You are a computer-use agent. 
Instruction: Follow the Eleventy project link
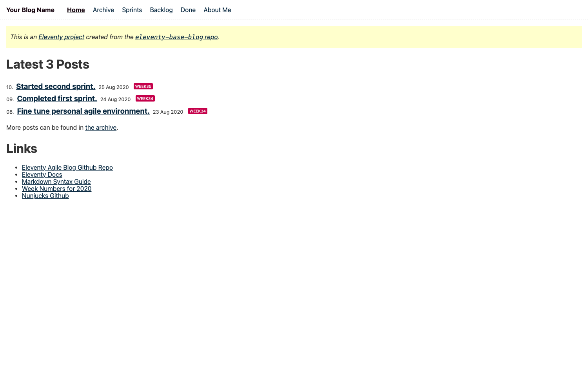(x=61, y=37)
